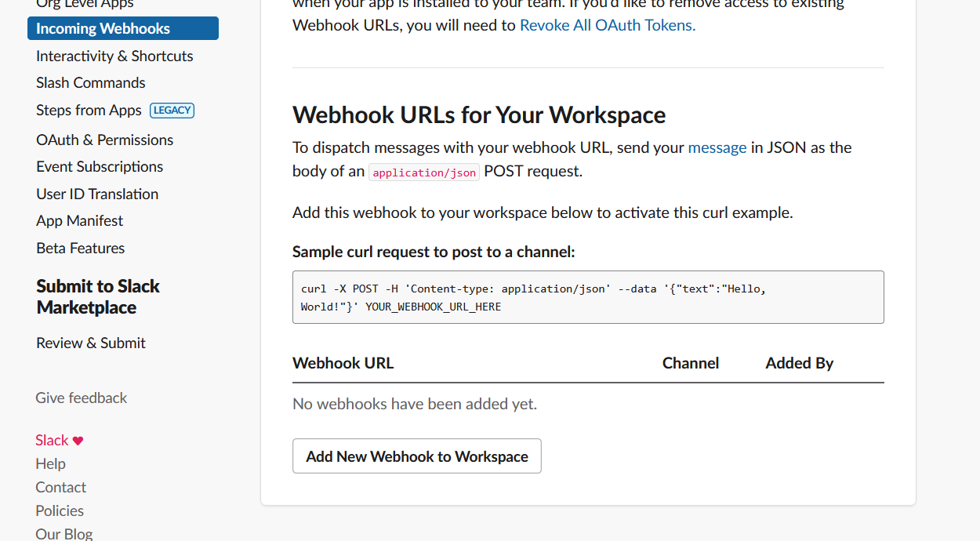Open OAuth & Permissions page

tap(104, 140)
